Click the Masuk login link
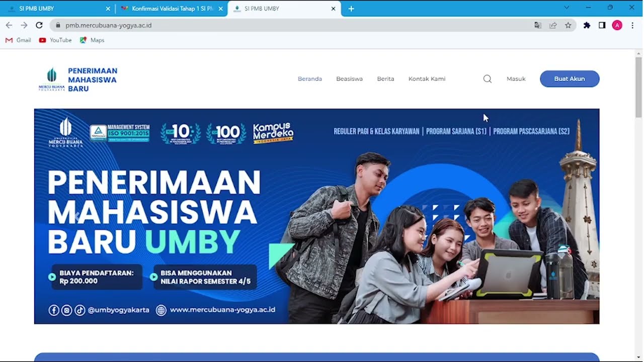This screenshot has height=362, width=644. coord(516,79)
